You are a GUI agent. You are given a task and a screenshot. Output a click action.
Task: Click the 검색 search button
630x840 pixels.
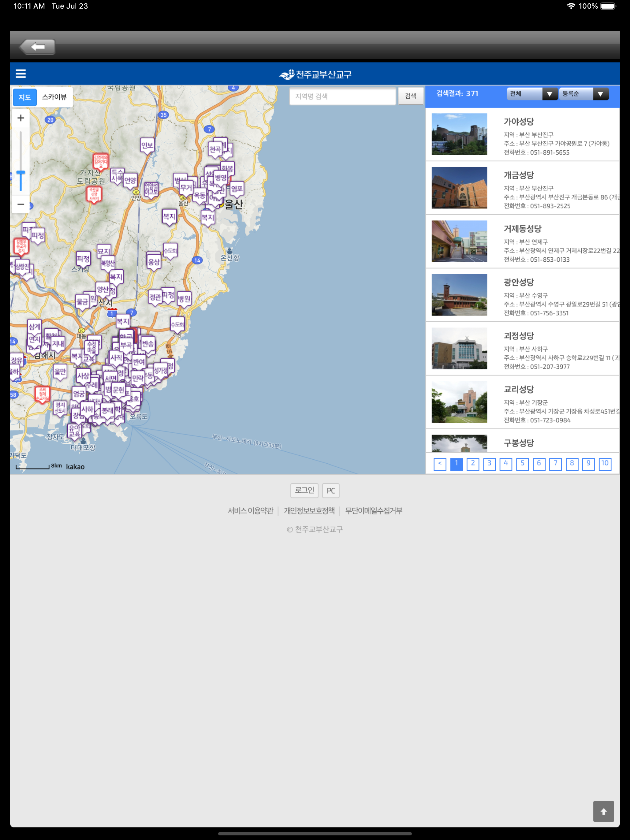click(410, 96)
